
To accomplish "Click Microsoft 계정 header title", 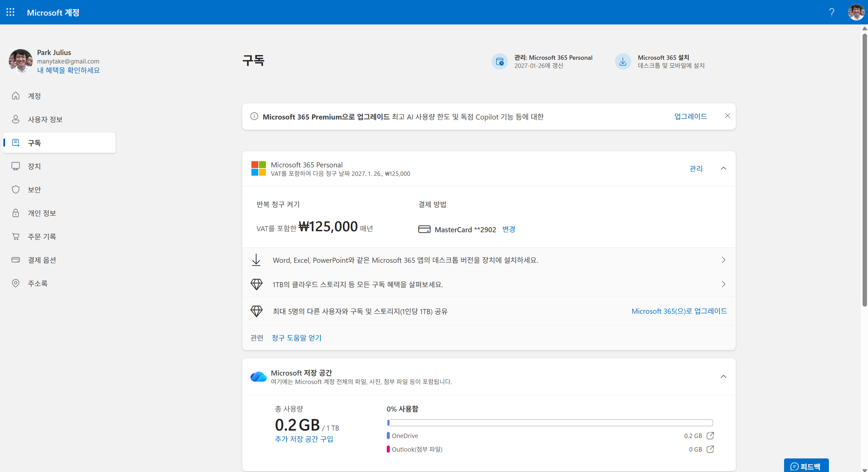I will [x=53, y=13].
